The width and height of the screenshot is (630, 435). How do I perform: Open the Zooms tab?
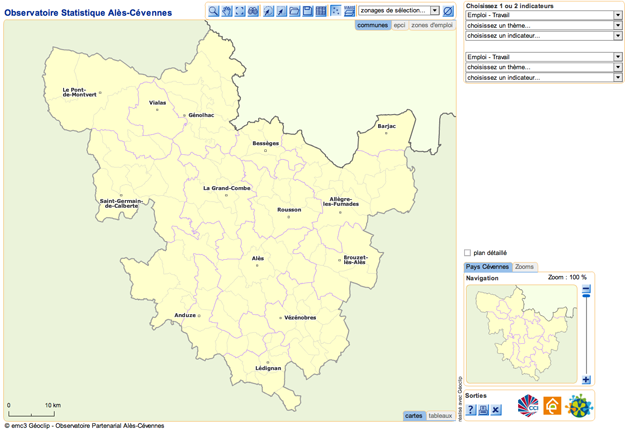[525, 267]
